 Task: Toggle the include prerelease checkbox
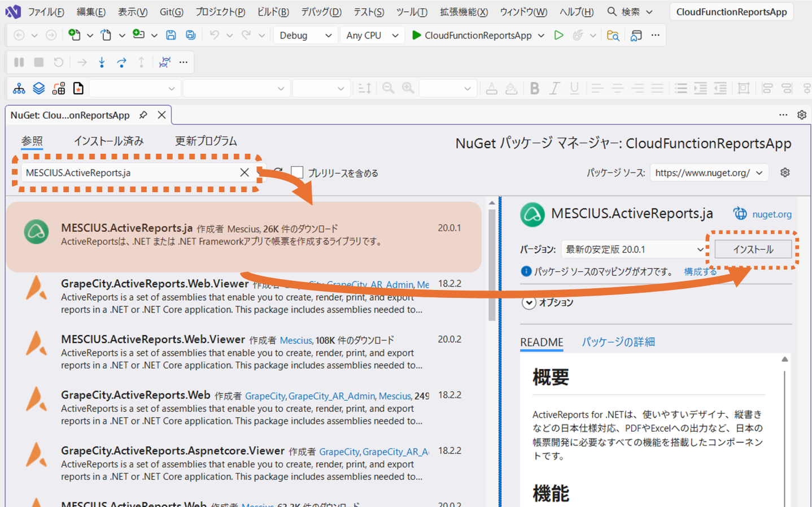click(x=297, y=172)
